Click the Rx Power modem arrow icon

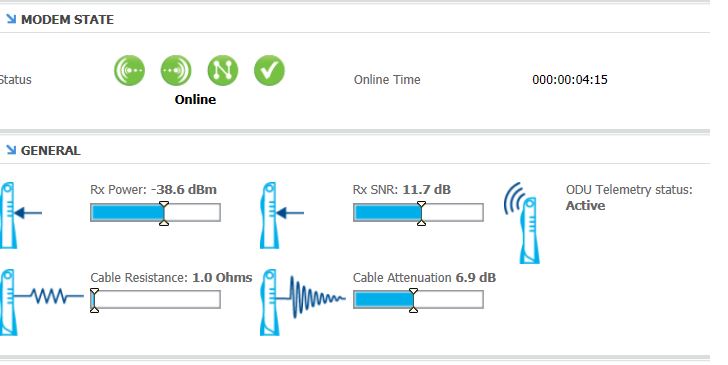(20, 215)
